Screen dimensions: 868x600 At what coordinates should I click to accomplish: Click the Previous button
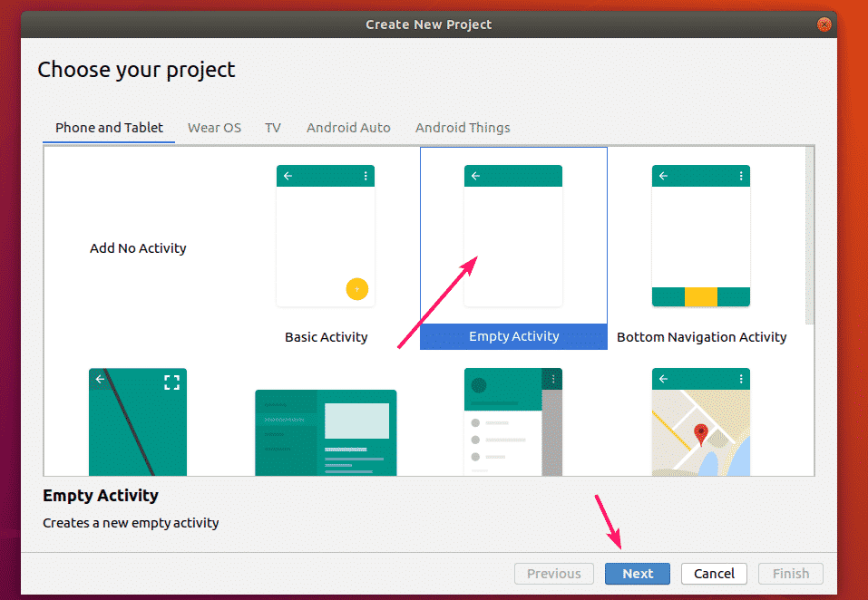click(553, 574)
